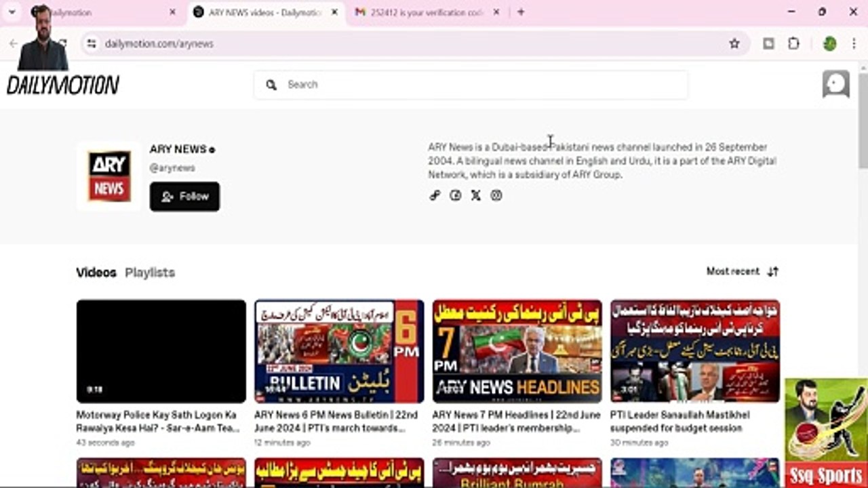Click the ARY NEWS channel name
This screenshot has width=868, height=488.
[x=178, y=149]
